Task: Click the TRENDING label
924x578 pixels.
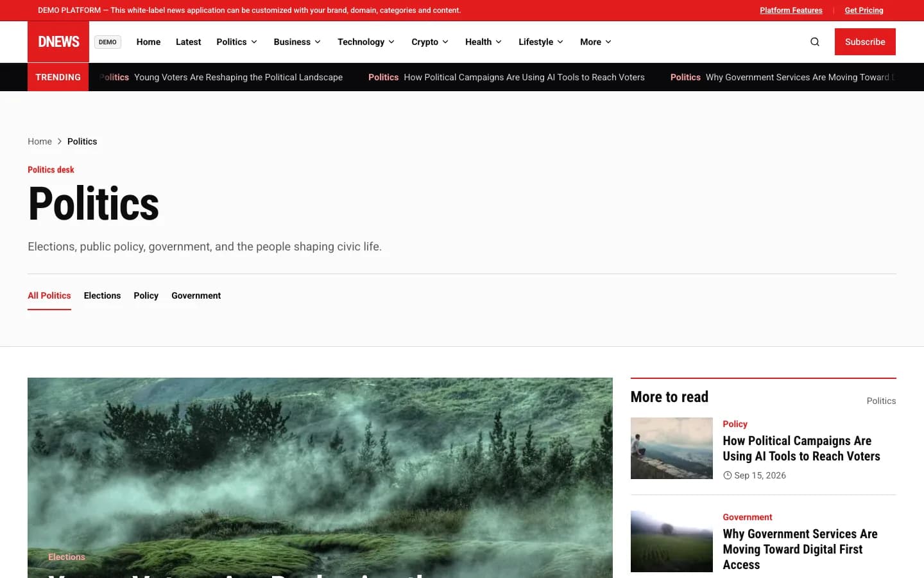Action: coord(58,77)
